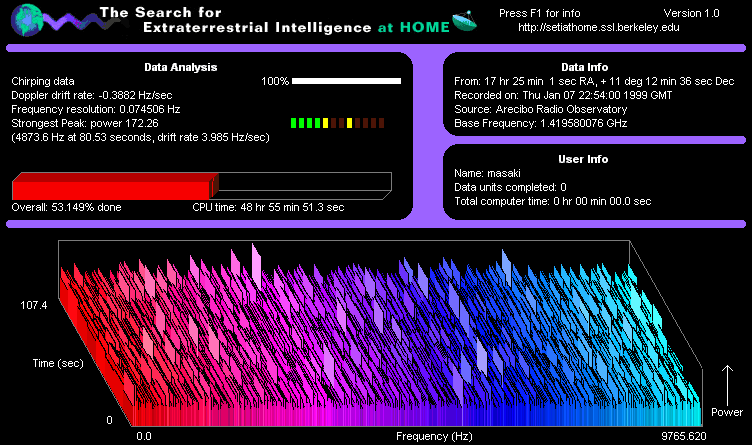Click the 'Name: masaki' line
The image size is (752, 445).
487,173
